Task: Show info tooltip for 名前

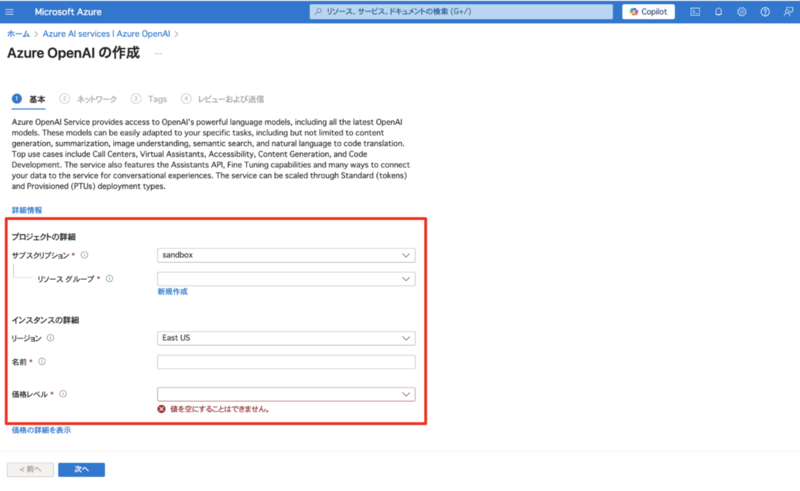Action: [42, 362]
